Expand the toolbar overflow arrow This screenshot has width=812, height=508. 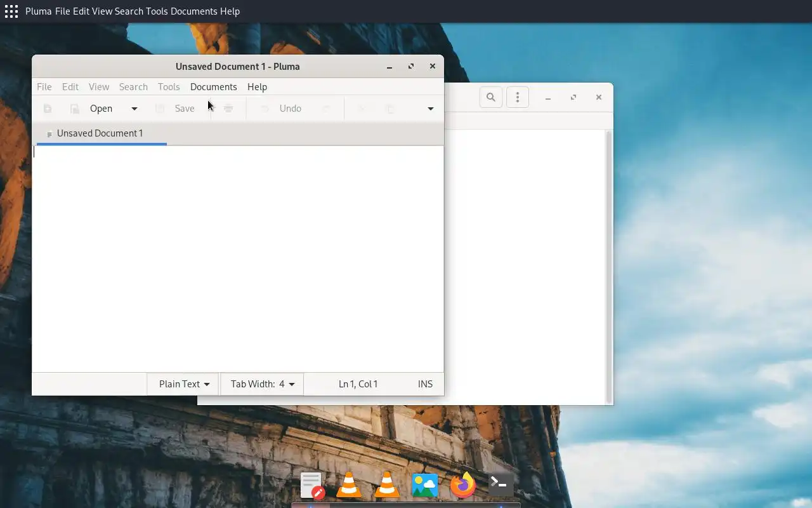coord(430,109)
